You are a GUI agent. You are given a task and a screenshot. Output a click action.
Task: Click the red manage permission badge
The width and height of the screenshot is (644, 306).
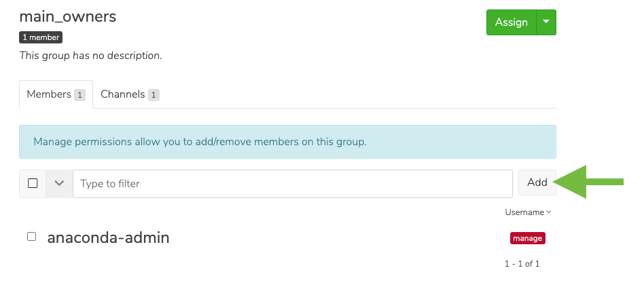[x=528, y=238]
